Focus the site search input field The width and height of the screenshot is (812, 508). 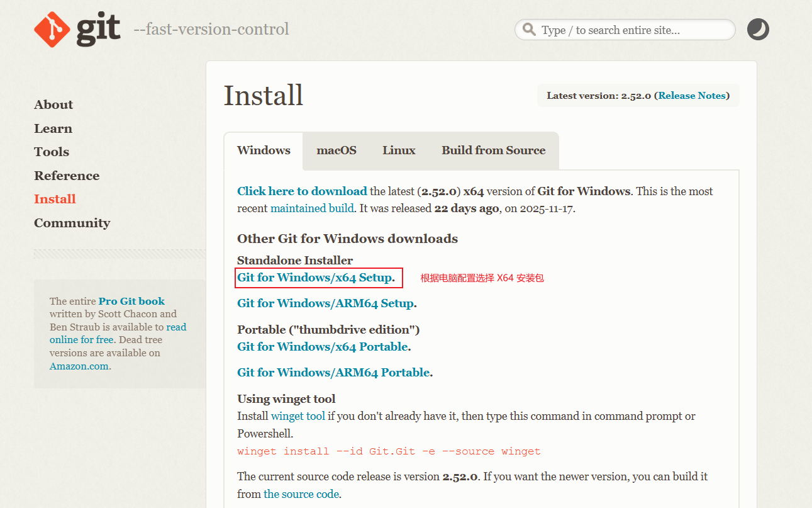point(625,30)
